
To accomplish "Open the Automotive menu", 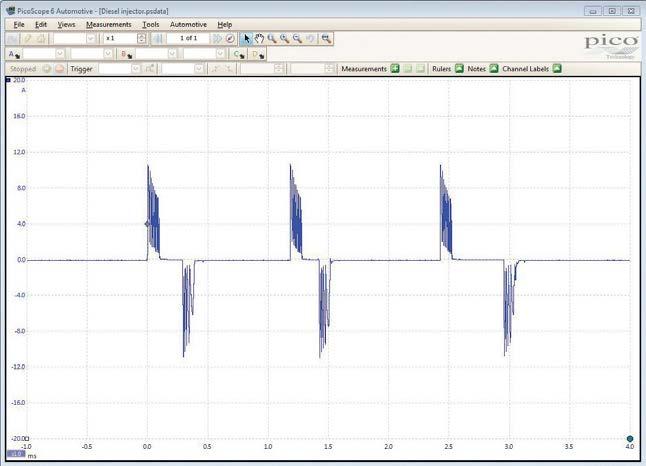I will pyautogui.click(x=188, y=25).
